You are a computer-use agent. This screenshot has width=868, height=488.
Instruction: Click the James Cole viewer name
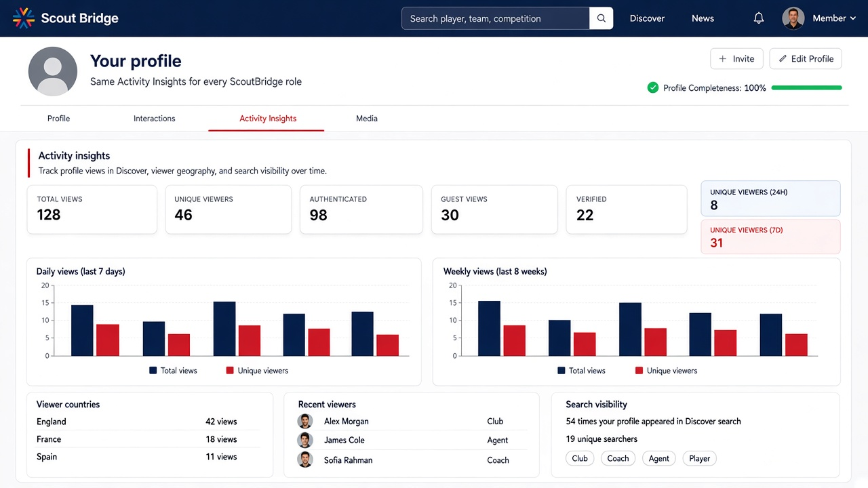(x=344, y=441)
